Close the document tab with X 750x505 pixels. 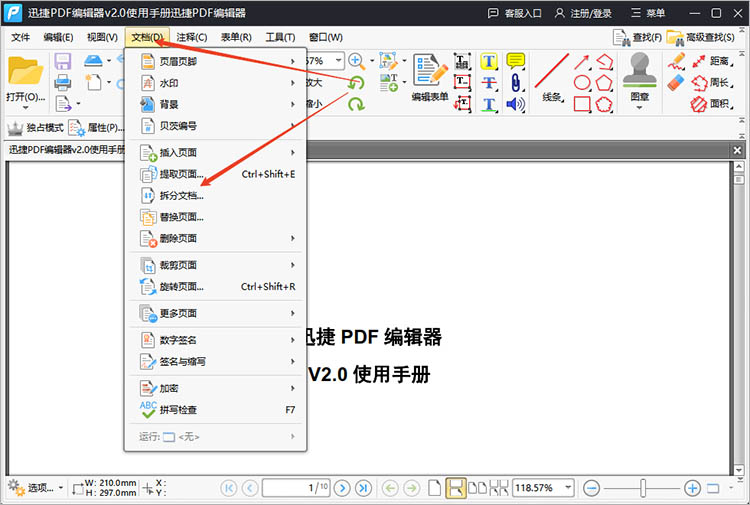click(737, 150)
